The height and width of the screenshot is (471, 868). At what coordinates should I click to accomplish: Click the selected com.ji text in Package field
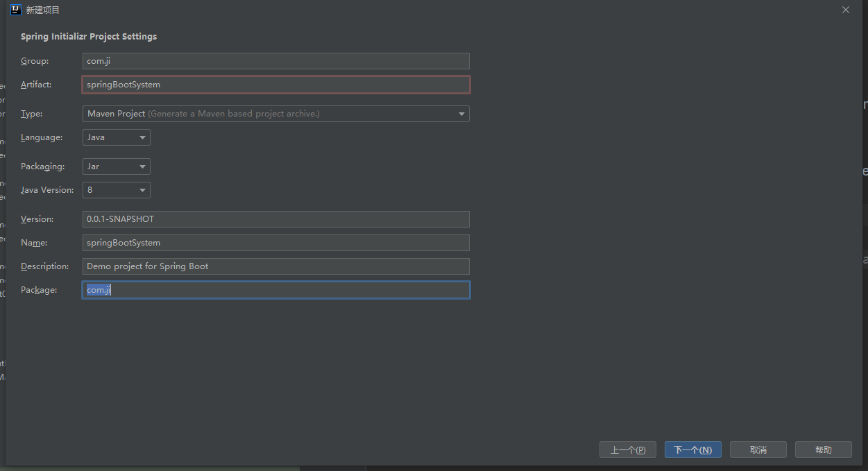pyautogui.click(x=96, y=289)
